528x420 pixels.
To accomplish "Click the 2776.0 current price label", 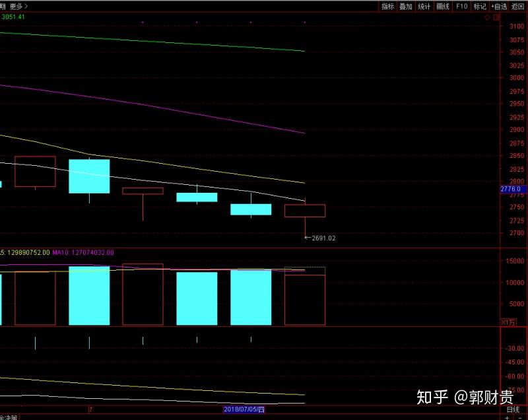I will pos(512,189).
